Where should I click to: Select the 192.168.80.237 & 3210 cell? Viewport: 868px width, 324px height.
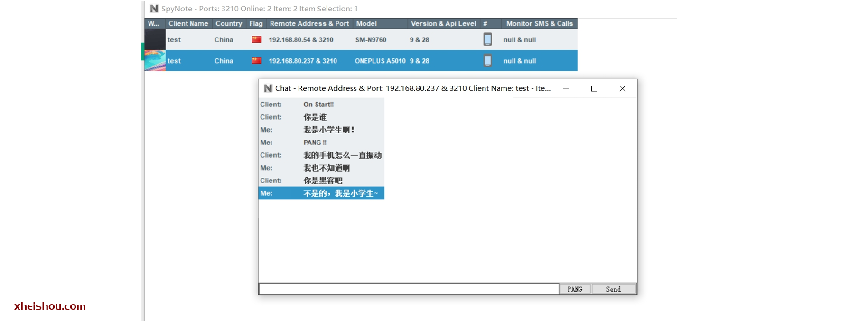(x=303, y=61)
